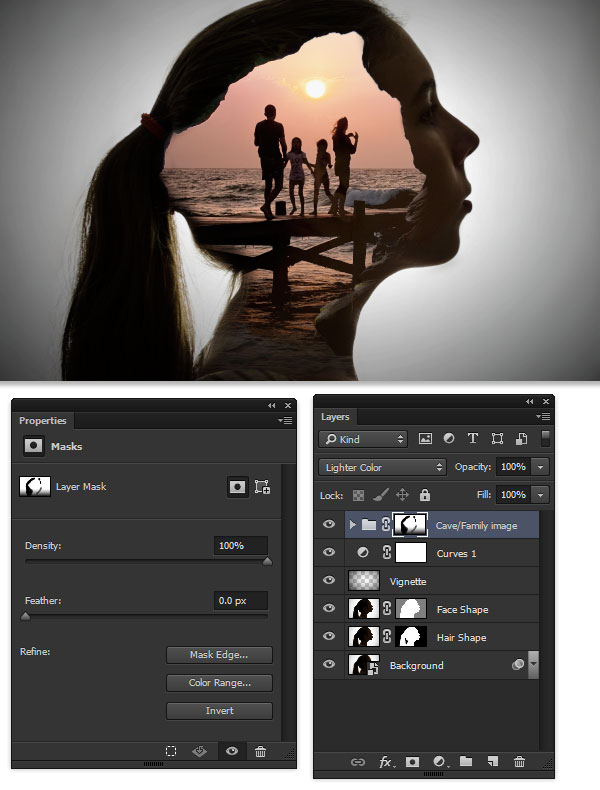The width and height of the screenshot is (600, 790).
Task: Expand the Cave/Family image group
Action: (x=353, y=525)
